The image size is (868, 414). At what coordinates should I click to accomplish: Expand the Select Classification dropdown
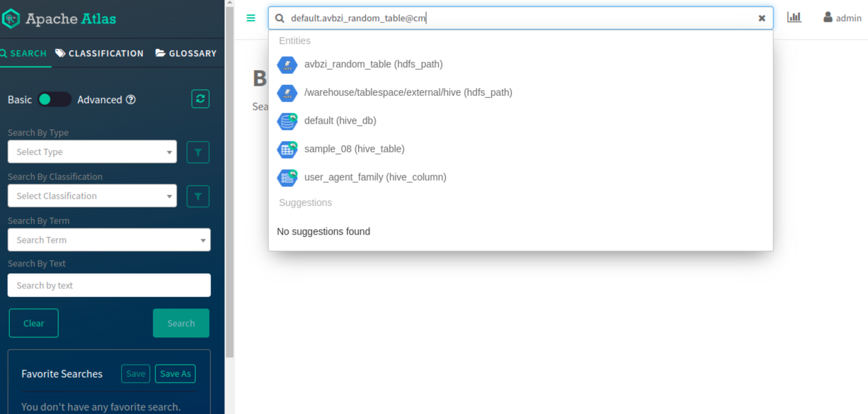[x=92, y=196]
